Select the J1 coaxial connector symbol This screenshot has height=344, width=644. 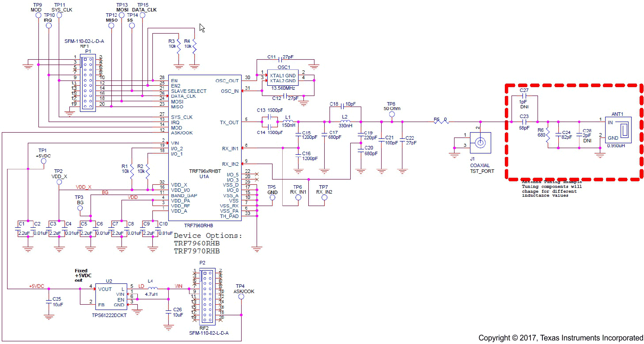point(480,142)
